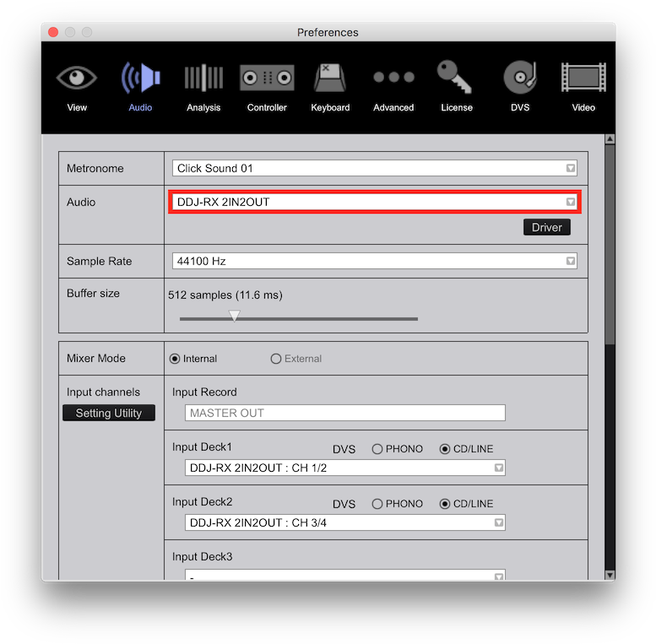Click the Preferences window title
656x644 pixels.
click(x=328, y=32)
